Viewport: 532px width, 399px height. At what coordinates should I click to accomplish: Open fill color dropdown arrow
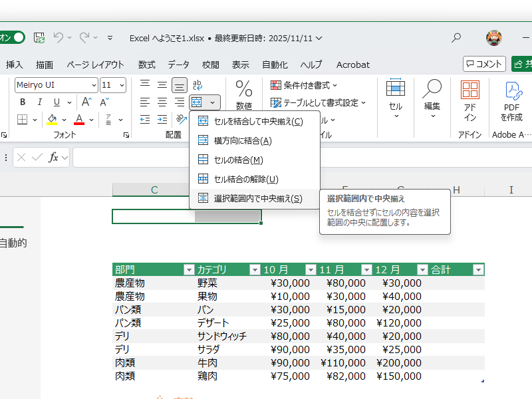[64, 120]
